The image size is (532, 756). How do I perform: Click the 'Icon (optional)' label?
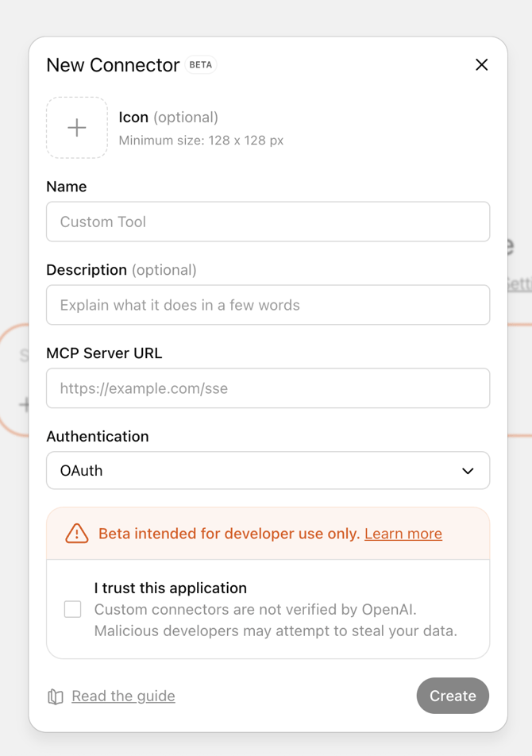pyautogui.click(x=168, y=118)
